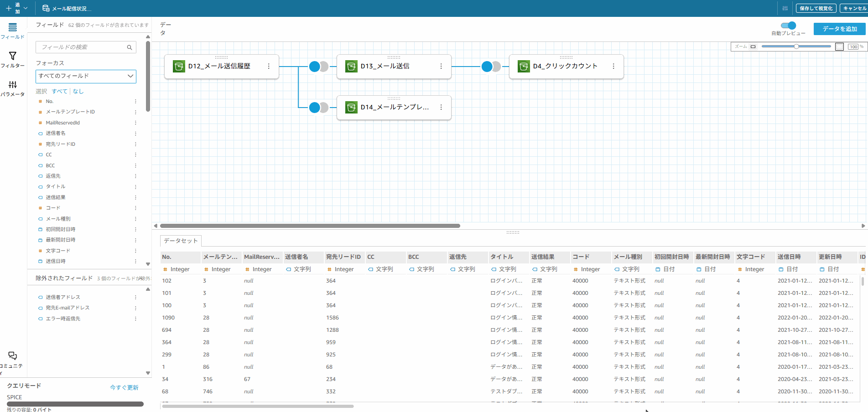Expand the 追加 add dropdown chevron
Viewport: 868px width, 412px height.
tap(26, 8)
